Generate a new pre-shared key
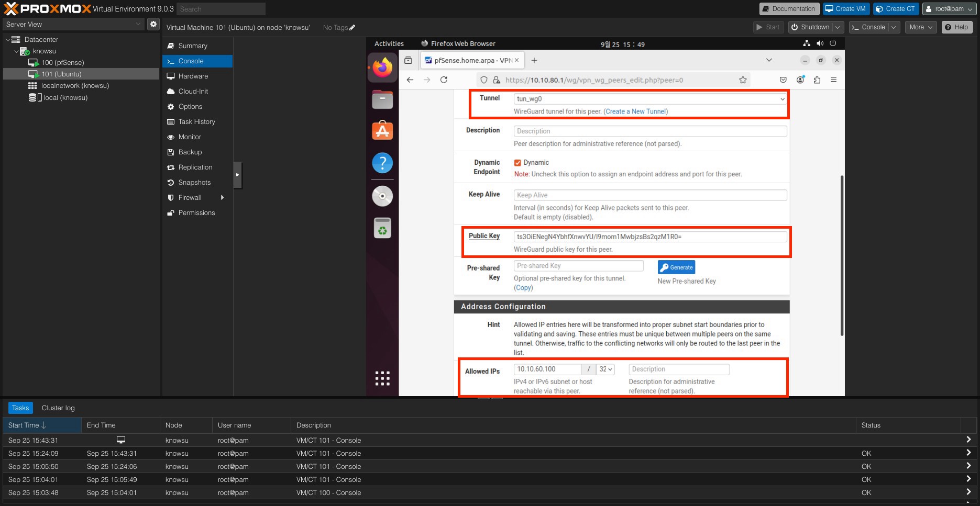Viewport: 980px width, 506px height. 676,267
